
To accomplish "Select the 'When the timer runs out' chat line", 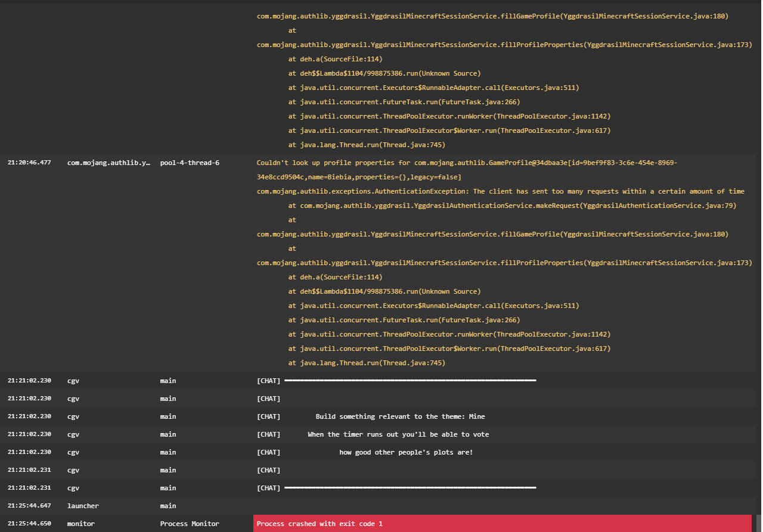I will tap(398, 434).
